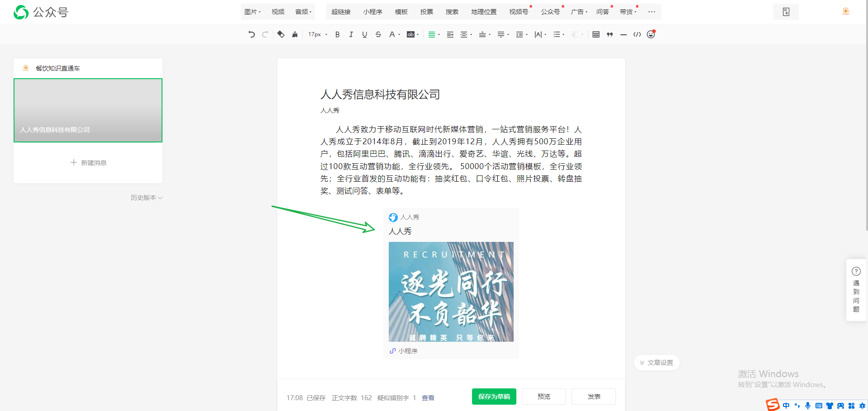The height and width of the screenshot is (411, 868).
Task: Toggle italic formatting
Action: (x=351, y=34)
